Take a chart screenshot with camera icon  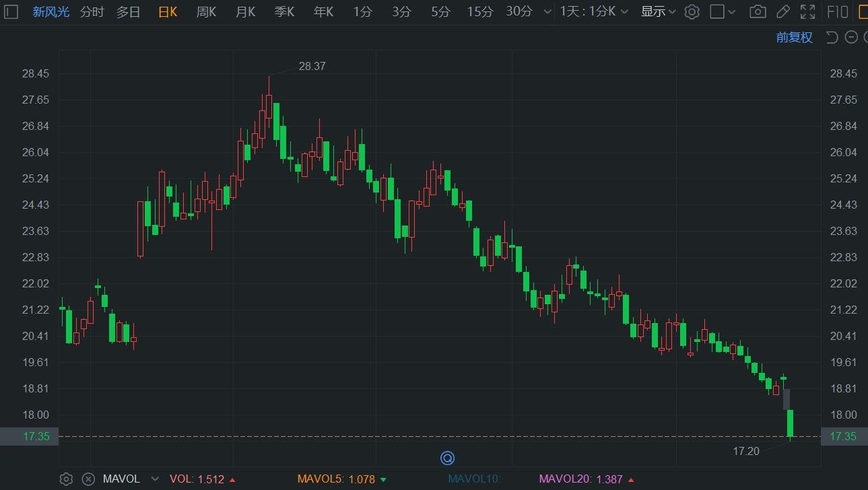pyautogui.click(x=758, y=11)
